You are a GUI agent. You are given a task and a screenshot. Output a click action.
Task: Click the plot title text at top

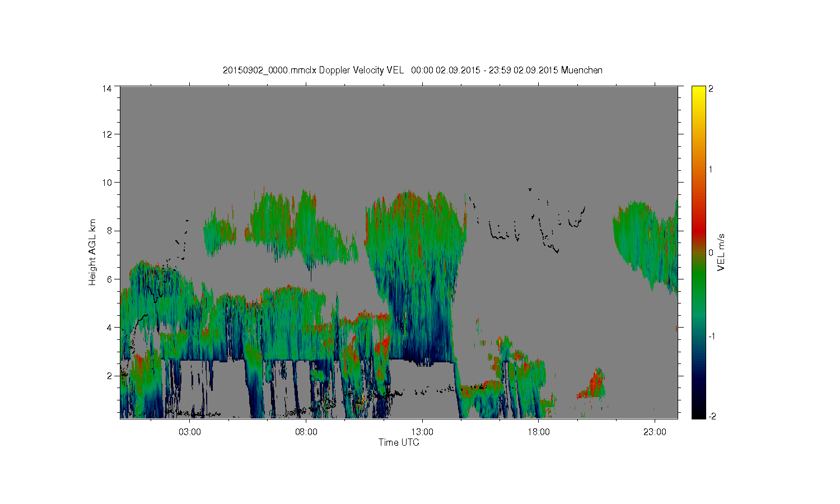click(413, 70)
